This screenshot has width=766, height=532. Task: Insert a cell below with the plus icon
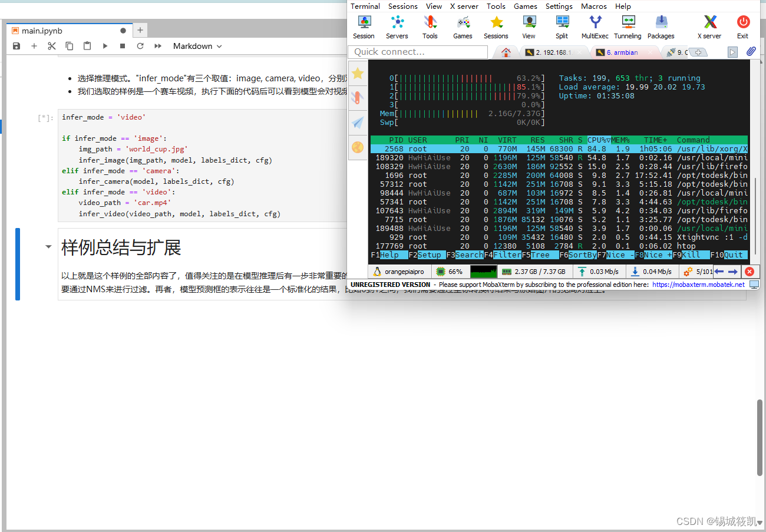tap(34, 46)
